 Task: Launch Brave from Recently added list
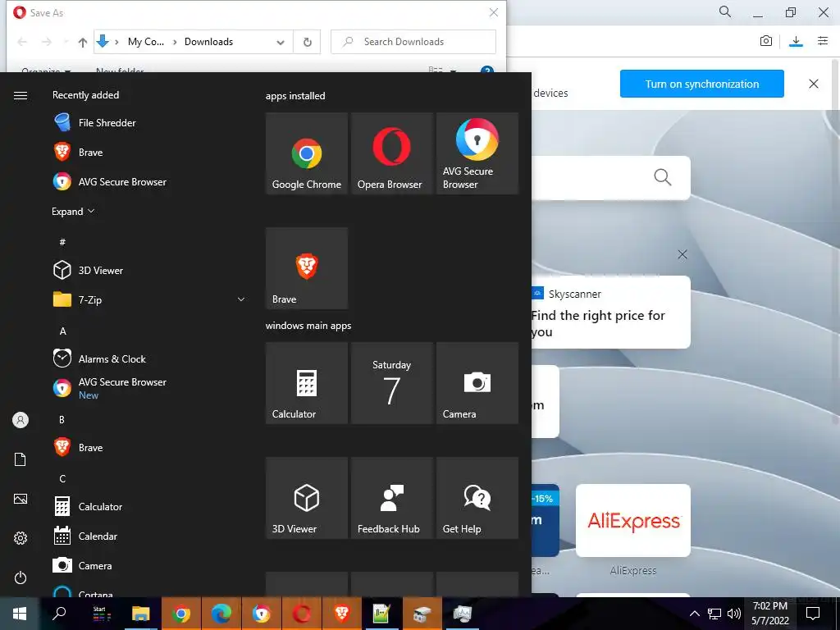point(148,152)
